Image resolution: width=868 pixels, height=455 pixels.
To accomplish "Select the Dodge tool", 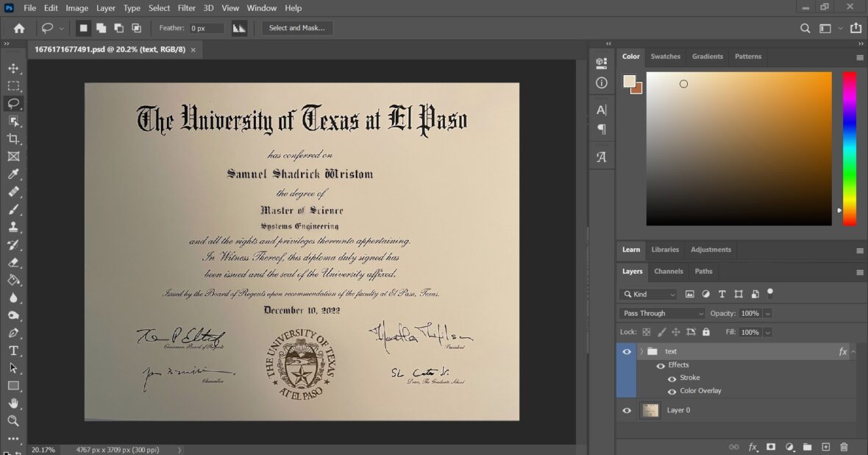I will coord(13,315).
